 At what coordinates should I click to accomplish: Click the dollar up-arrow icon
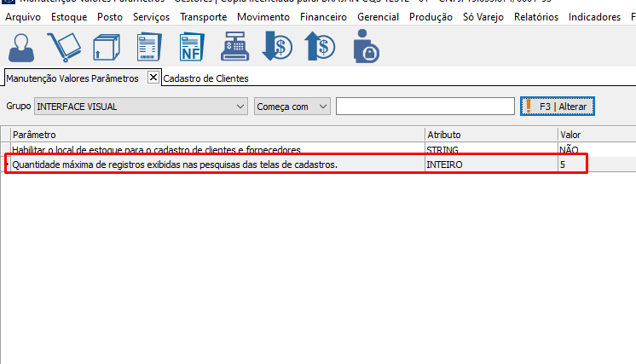[321, 46]
